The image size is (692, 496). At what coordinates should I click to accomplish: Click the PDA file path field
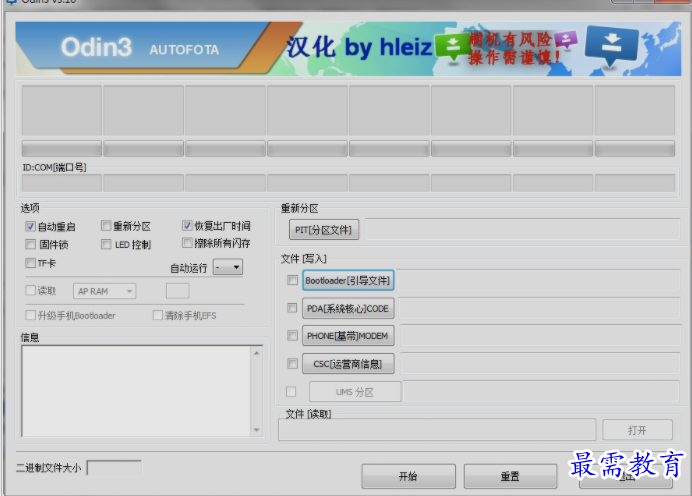(539, 308)
